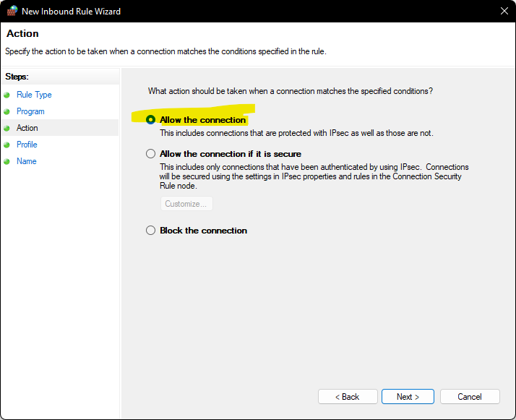Click the 'New Inbound Rule Wizard' window title
Viewport: 516px width, 420px height.
(x=71, y=12)
